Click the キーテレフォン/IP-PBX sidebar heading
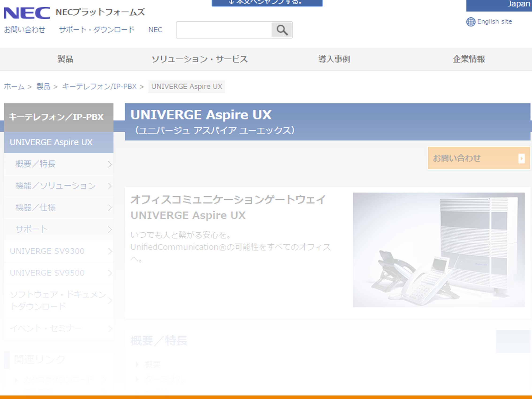Image resolution: width=532 pixels, height=399 pixels. pyautogui.click(x=59, y=117)
